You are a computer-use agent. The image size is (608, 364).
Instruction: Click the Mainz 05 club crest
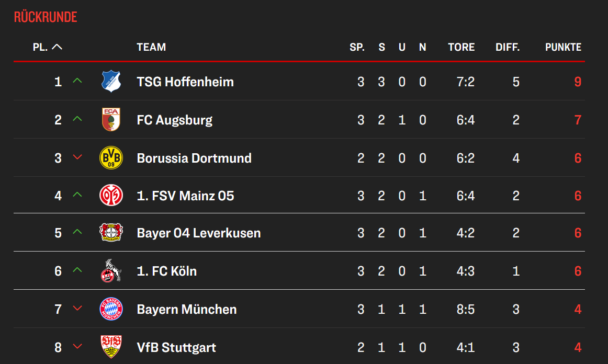coord(111,196)
